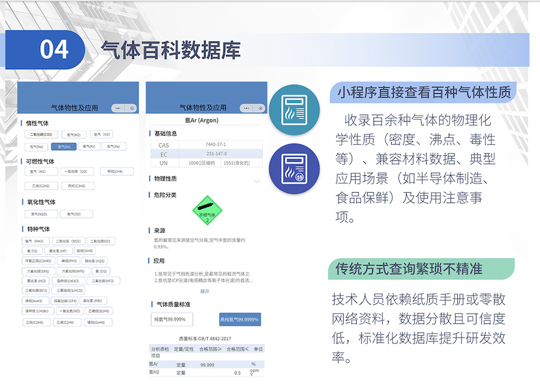Select the 三氟化氮(NF3) gas chip
540x392 pixels.
coord(103,281)
